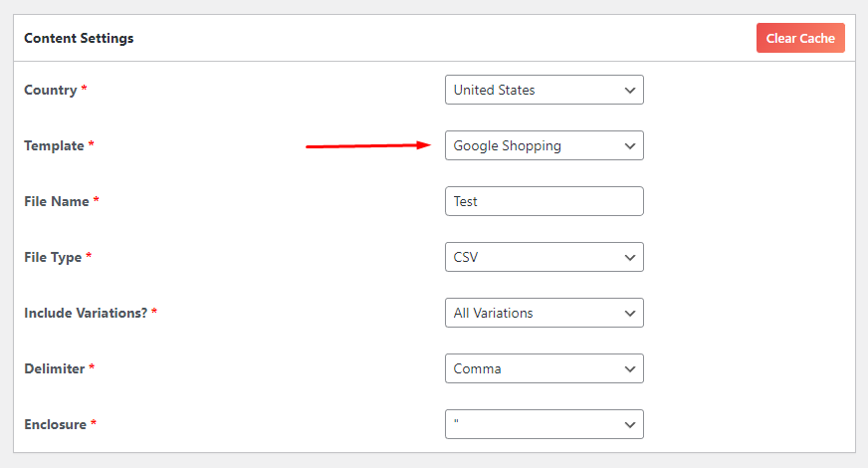Expand the All Variations dropdown
Image resolution: width=868 pixels, height=468 pixels.
point(543,313)
